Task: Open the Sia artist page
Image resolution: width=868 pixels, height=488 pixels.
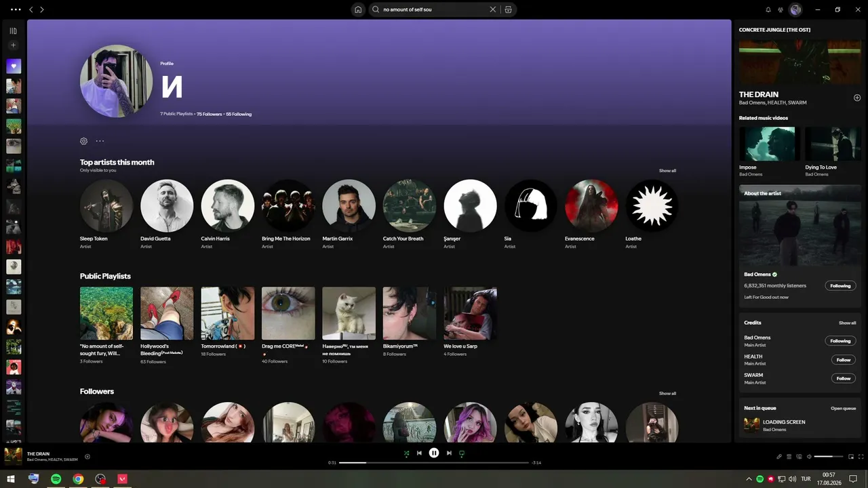Action: pyautogui.click(x=531, y=214)
